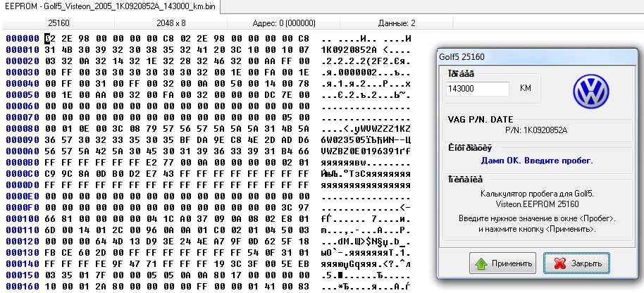Click the mileage input field showing 143000

click(x=477, y=89)
